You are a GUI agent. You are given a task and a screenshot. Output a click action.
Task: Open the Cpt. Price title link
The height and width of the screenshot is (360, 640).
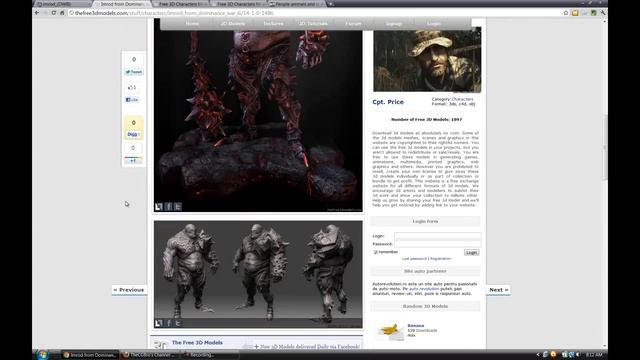pos(388,102)
